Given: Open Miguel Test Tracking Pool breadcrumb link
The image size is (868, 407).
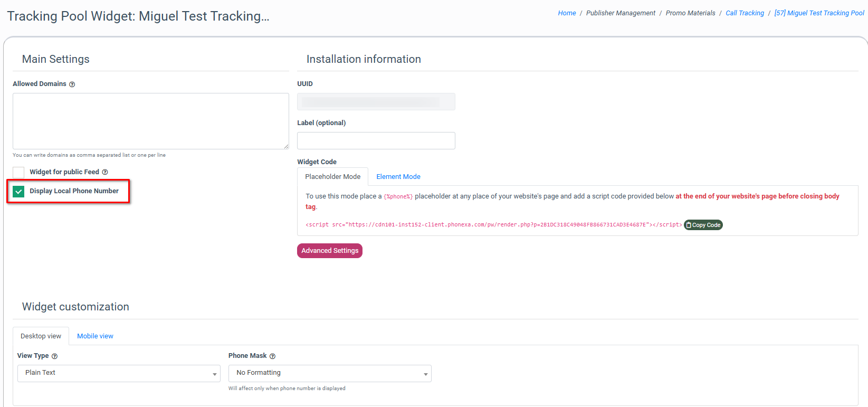Looking at the screenshot, I should 819,13.
